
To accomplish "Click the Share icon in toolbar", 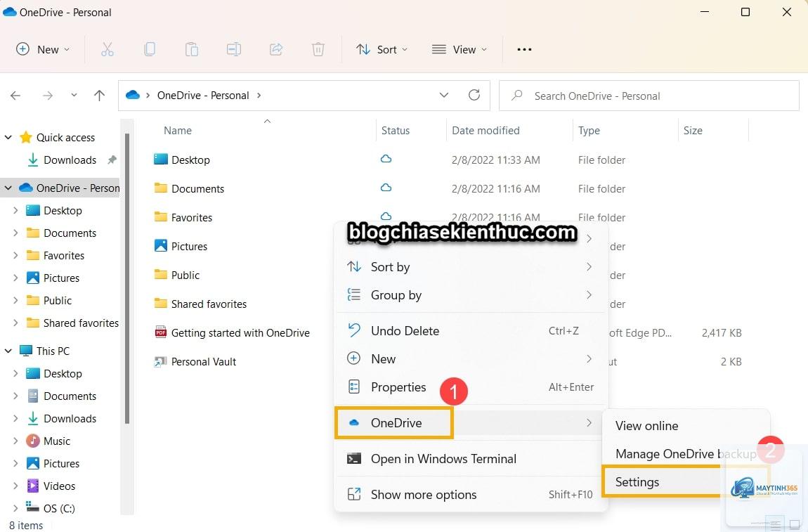I will click(276, 49).
